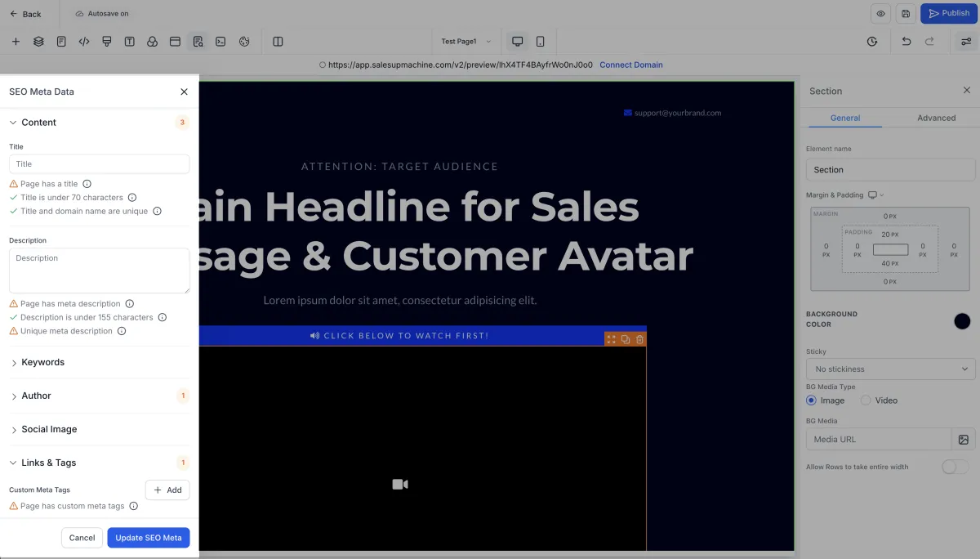Open the paint roller styles icon
Image resolution: width=980 pixels, height=559 pixels.
click(107, 41)
